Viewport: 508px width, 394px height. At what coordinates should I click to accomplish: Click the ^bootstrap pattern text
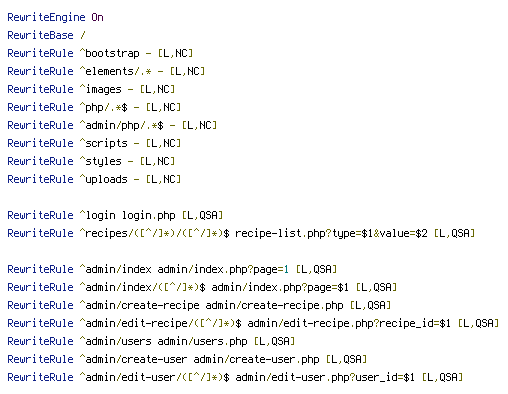[109, 53]
